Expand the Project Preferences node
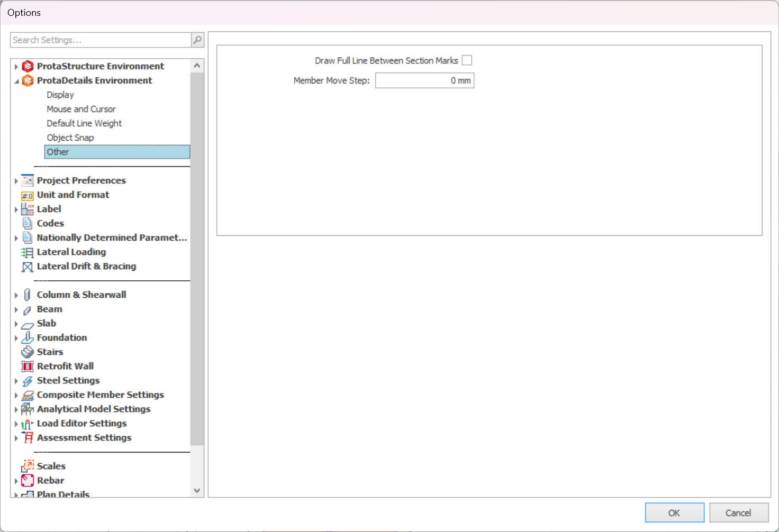The width and height of the screenshot is (779, 532). pyautogui.click(x=16, y=181)
